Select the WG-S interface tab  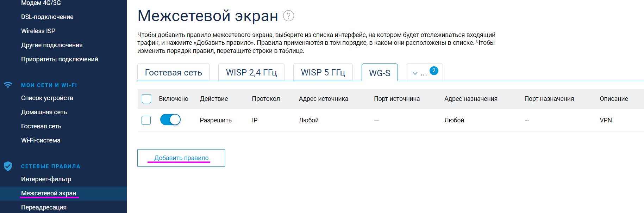click(380, 73)
